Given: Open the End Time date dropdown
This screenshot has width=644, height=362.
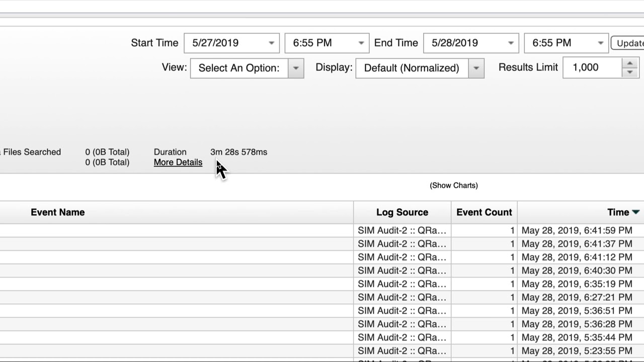Looking at the screenshot, I should [511, 43].
